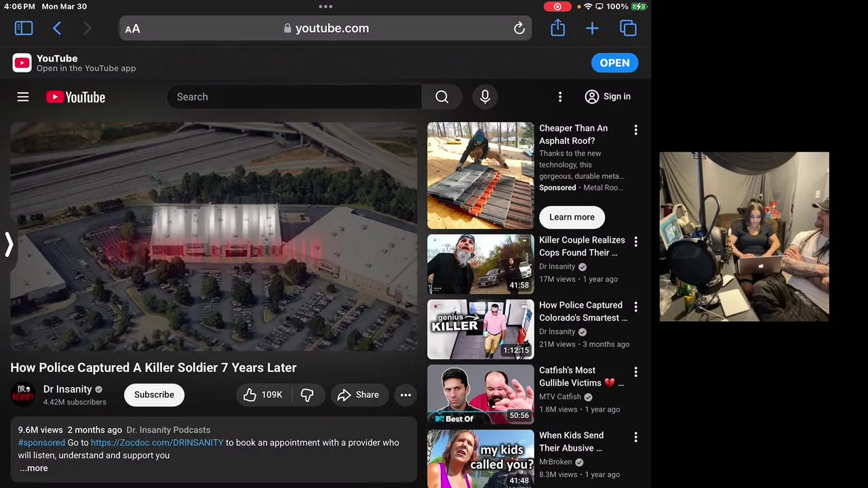This screenshot has height=488, width=868.
Task: Open the Zocdoc.com/DRINSANITY link
Action: coord(157,443)
